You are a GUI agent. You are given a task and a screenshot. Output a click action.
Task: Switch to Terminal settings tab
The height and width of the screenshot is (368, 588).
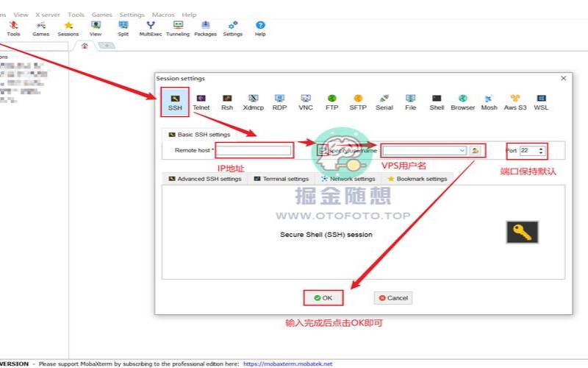[x=282, y=179]
